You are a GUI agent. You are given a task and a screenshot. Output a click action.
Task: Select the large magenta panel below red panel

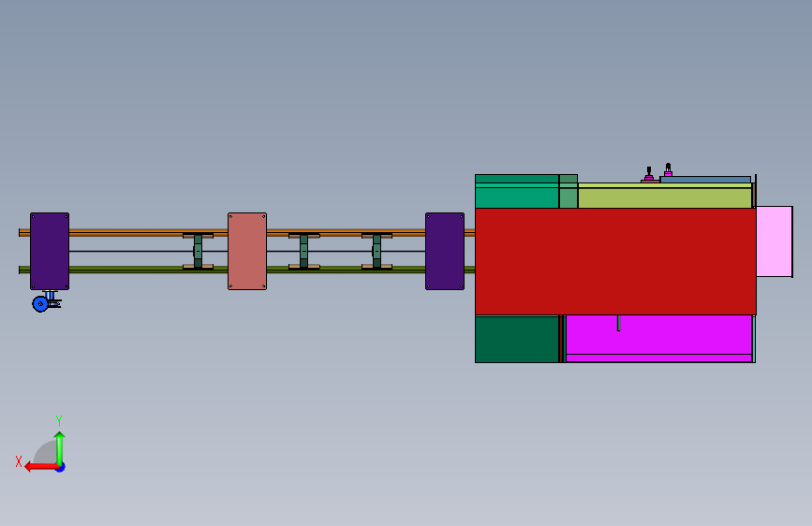coord(658,339)
